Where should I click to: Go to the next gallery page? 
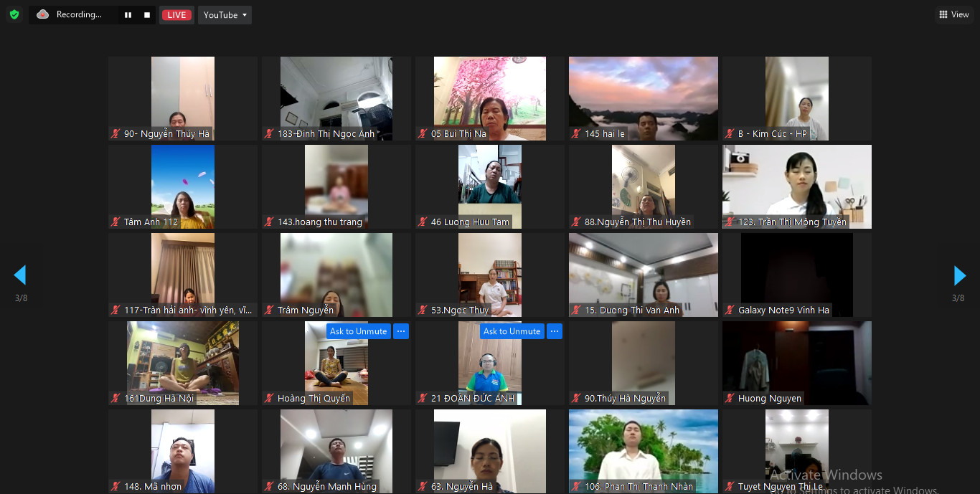pos(959,275)
